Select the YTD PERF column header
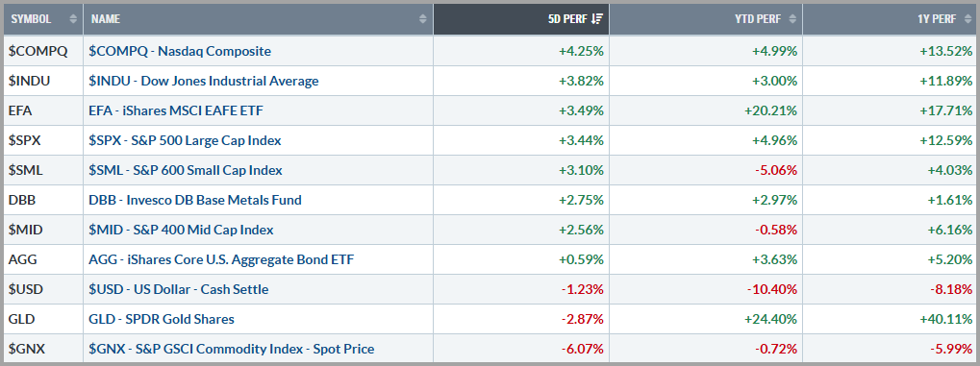 coord(706,19)
